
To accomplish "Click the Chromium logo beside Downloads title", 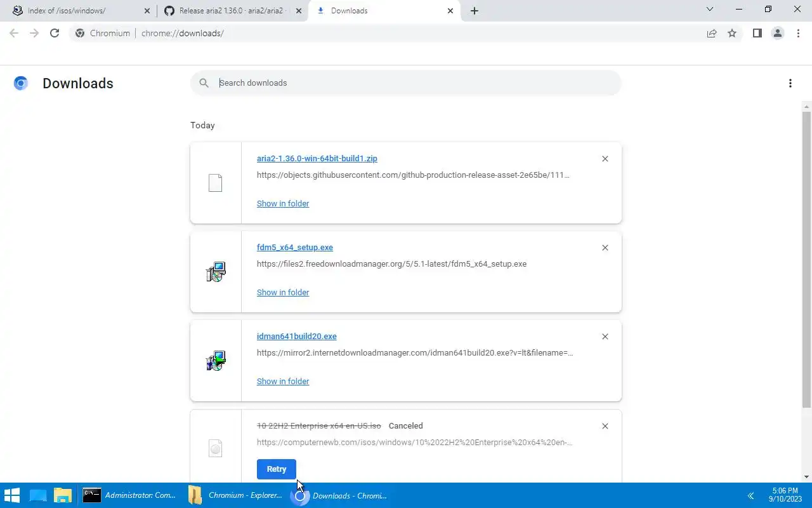I will [21, 83].
